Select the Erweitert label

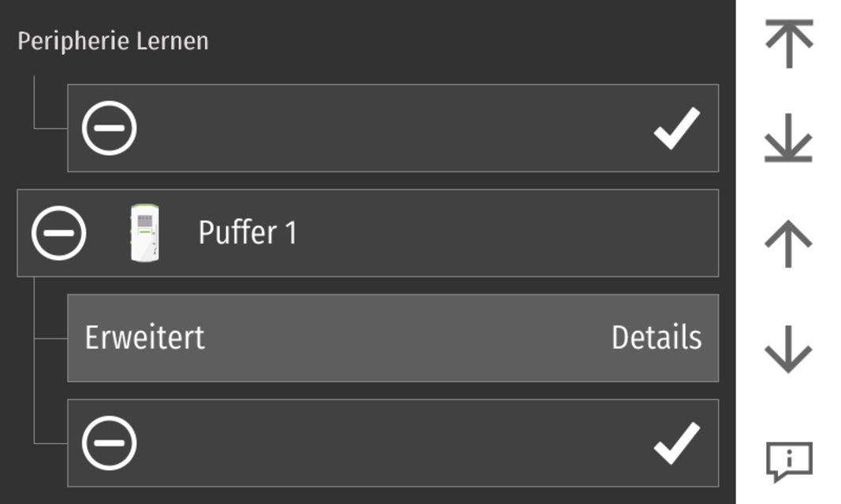(145, 338)
